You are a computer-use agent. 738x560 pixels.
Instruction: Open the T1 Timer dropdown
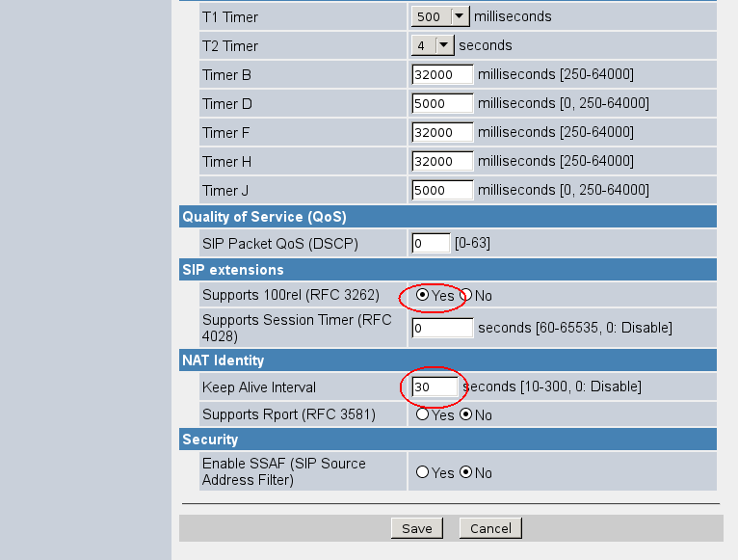pyautogui.click(x=439, y=16)
